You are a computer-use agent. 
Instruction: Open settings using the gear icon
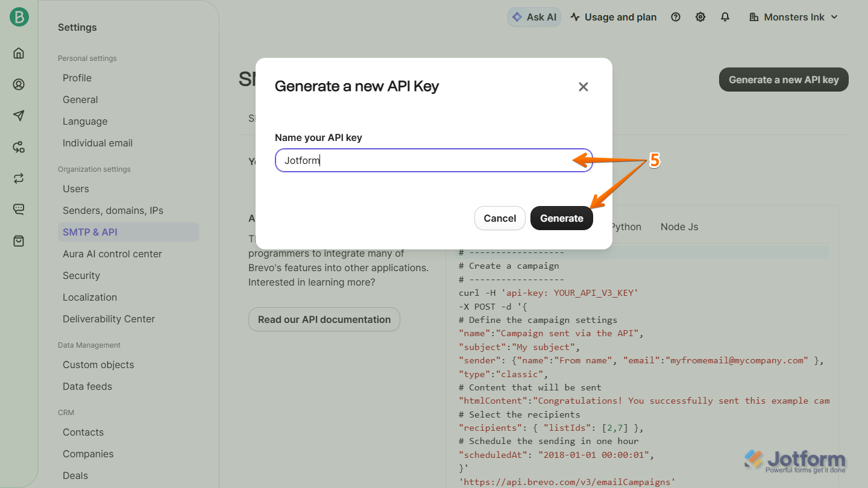coord(700,17)
